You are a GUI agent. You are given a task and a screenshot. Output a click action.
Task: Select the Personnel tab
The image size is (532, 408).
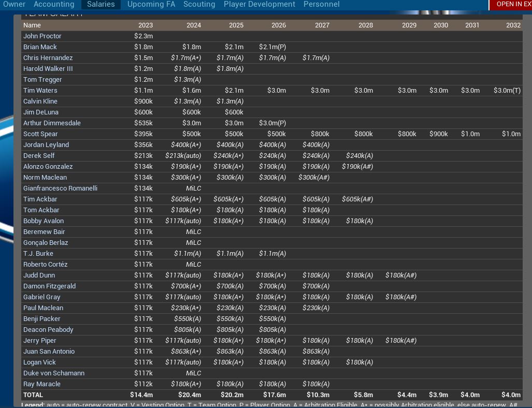(321, 4)
